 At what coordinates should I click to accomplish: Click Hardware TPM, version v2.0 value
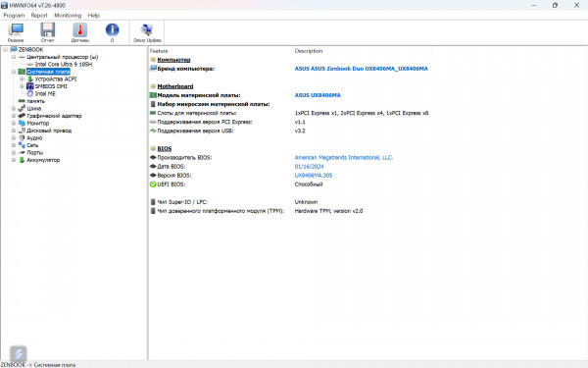328,211
